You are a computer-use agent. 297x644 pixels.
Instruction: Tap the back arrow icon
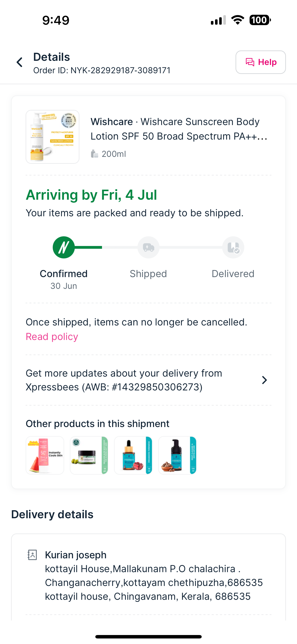point(20,62)
